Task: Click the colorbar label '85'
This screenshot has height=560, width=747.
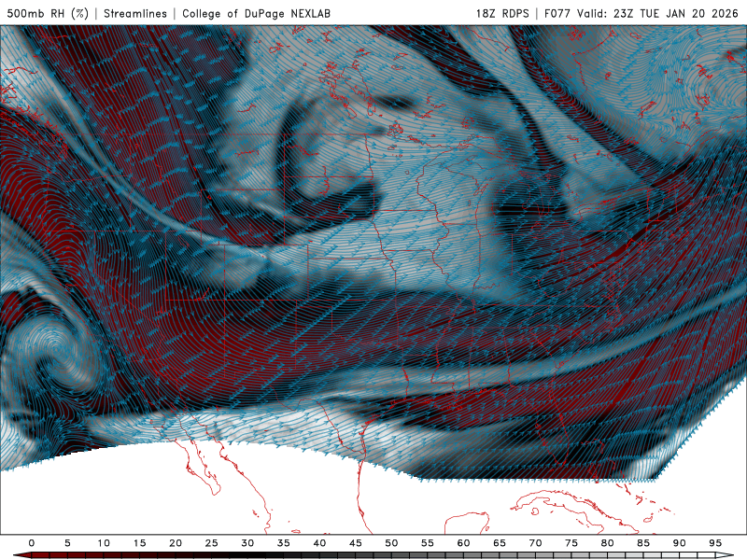Action: tap(643, 543)
